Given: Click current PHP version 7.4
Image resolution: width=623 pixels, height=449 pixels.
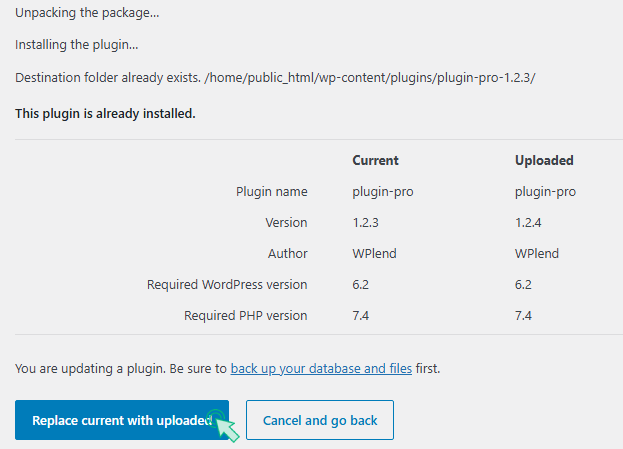Looking at the screenshot, I should (361, 315).
